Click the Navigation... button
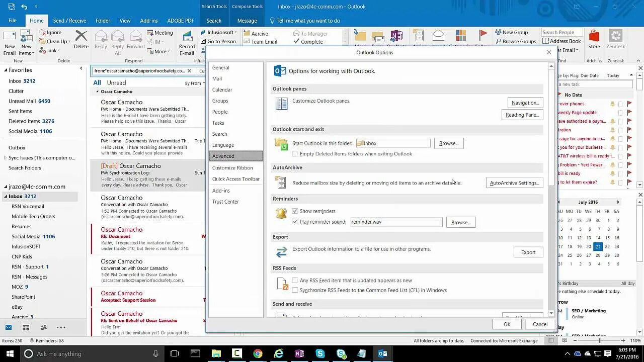Screen dimensions: 644x362 point(525,103)
